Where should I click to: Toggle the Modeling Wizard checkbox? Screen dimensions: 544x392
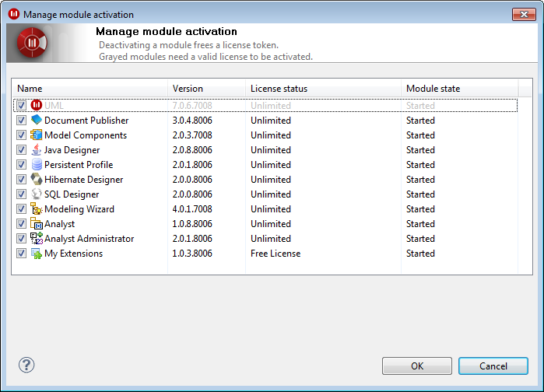click(x=21, y=208)
